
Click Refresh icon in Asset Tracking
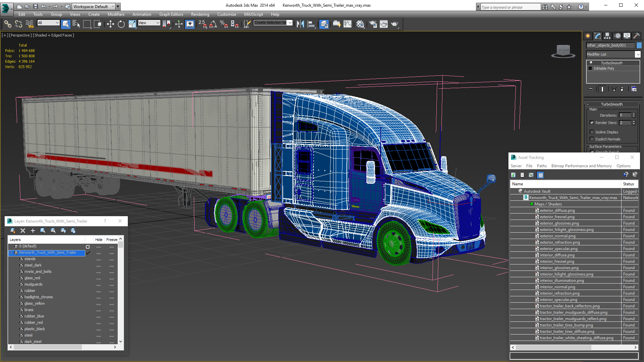(513, 175)
